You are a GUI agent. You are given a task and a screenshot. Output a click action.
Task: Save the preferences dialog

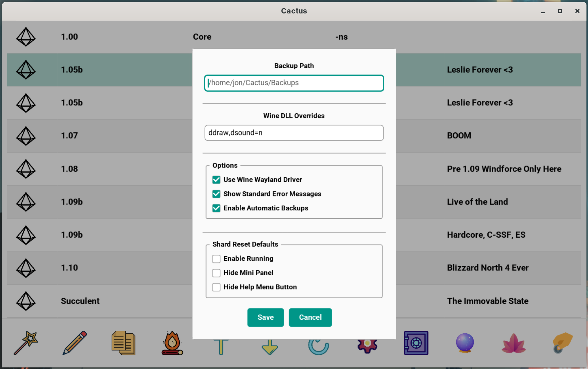[266, 317]
